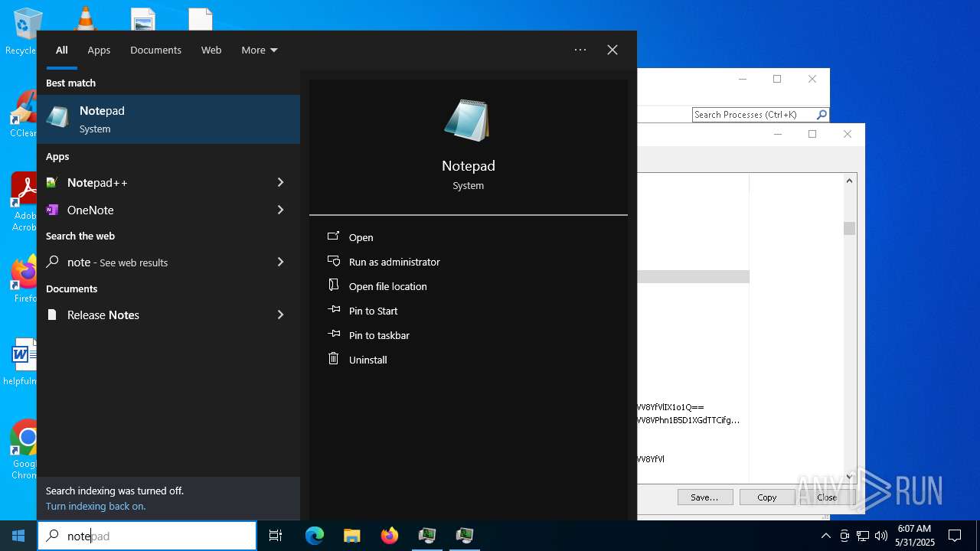Viewport: 980px width, 551px height.
Task: Open Task View on the taskbar
Action: [276, 536]
